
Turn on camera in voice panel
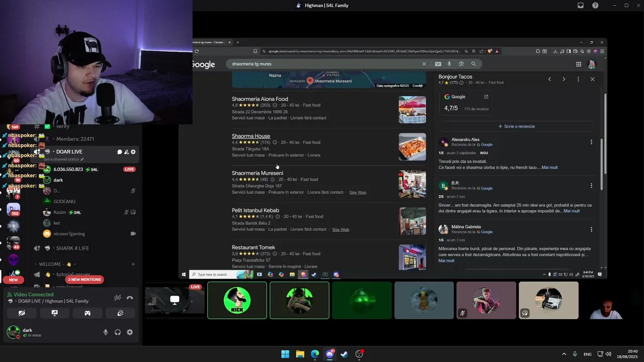[22, 313]
